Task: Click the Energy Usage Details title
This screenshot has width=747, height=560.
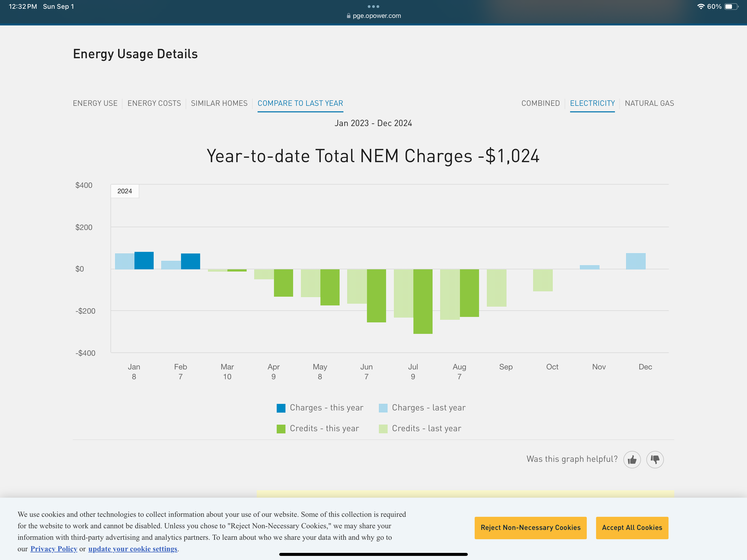Action: click(135, 54)
